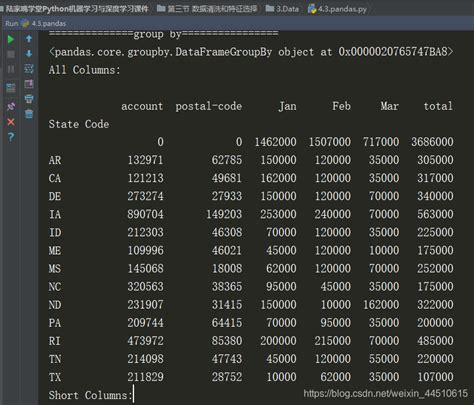The height and width of the screenshot is (405, 474).
Task: Open help with question mark icon
Action: tap(11, 137)
